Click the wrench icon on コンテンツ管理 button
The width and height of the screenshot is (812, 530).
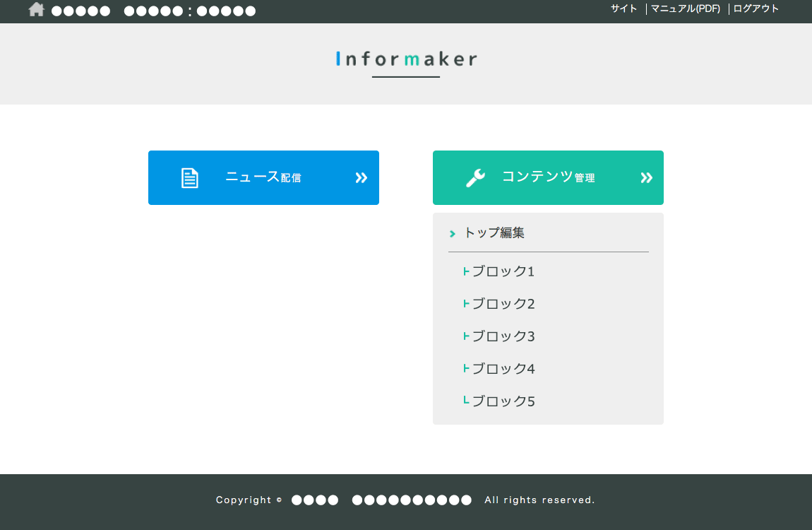pyautogui.click(x=475, y=177)
